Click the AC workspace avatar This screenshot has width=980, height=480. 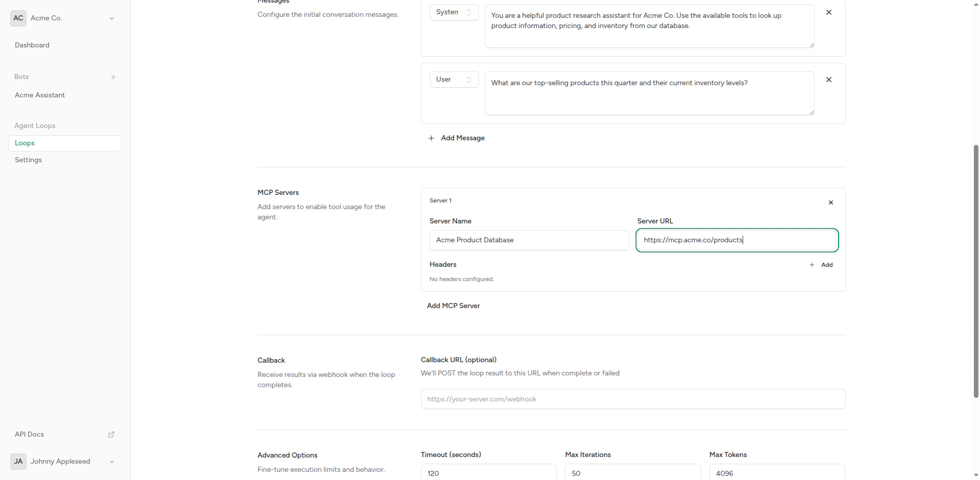(x=18, y=18)
